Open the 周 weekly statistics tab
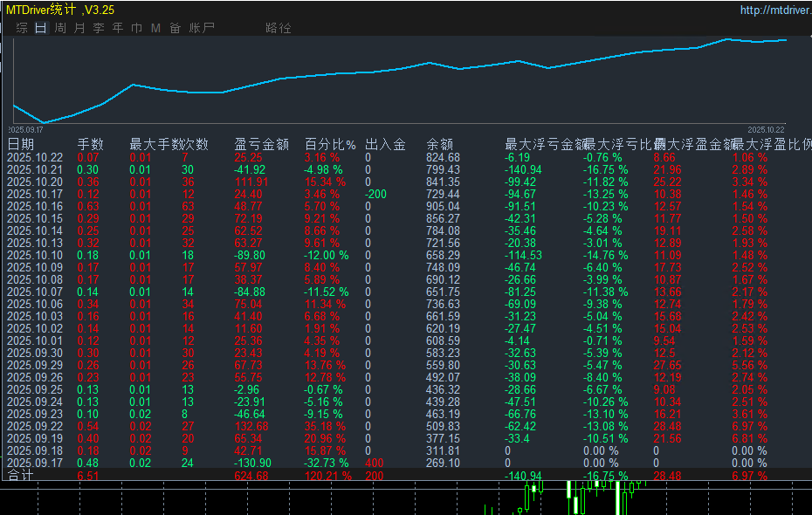Image resolution: width=812 pixels, height=515 pixels. (x=60, y=28)
